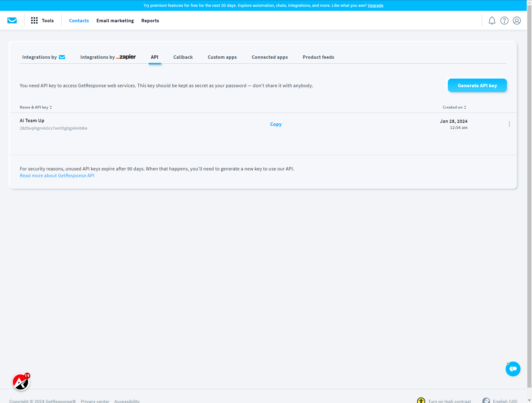
Task: Open the Reports menu
Action: click(150, 20)
